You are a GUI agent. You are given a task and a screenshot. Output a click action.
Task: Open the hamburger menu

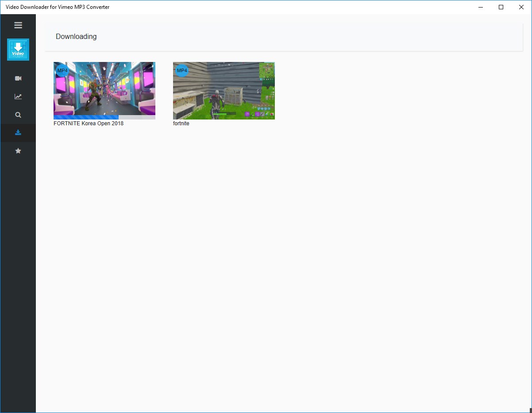(18, 25)
